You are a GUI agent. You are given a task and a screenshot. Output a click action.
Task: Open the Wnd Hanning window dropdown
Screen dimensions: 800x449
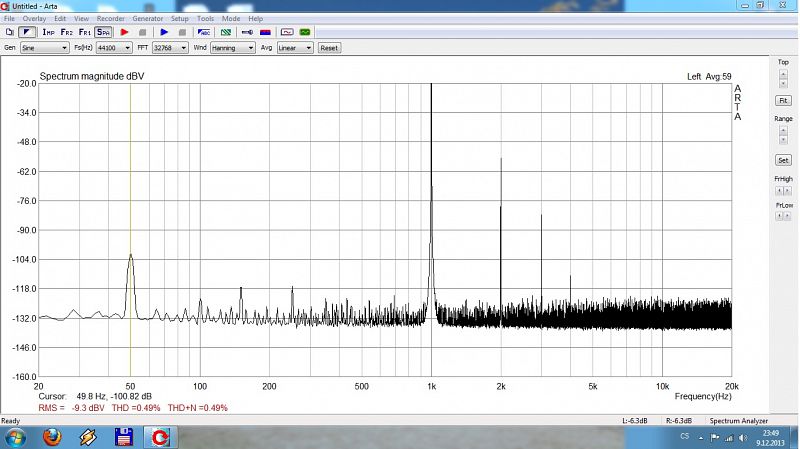coord(233,48)
